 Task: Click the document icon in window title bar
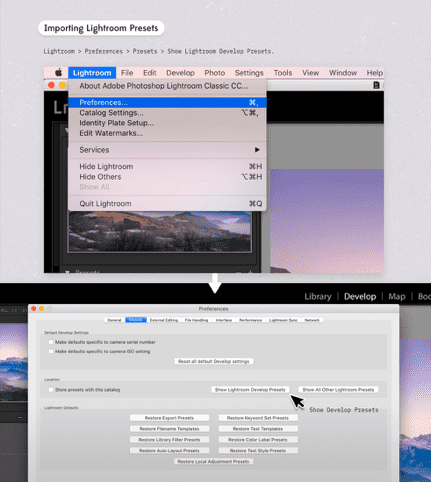[376, 85]
